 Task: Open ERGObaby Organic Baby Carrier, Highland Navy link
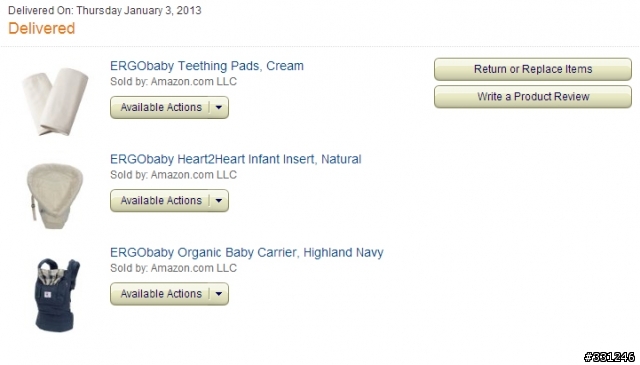click(x=247, y=252)
